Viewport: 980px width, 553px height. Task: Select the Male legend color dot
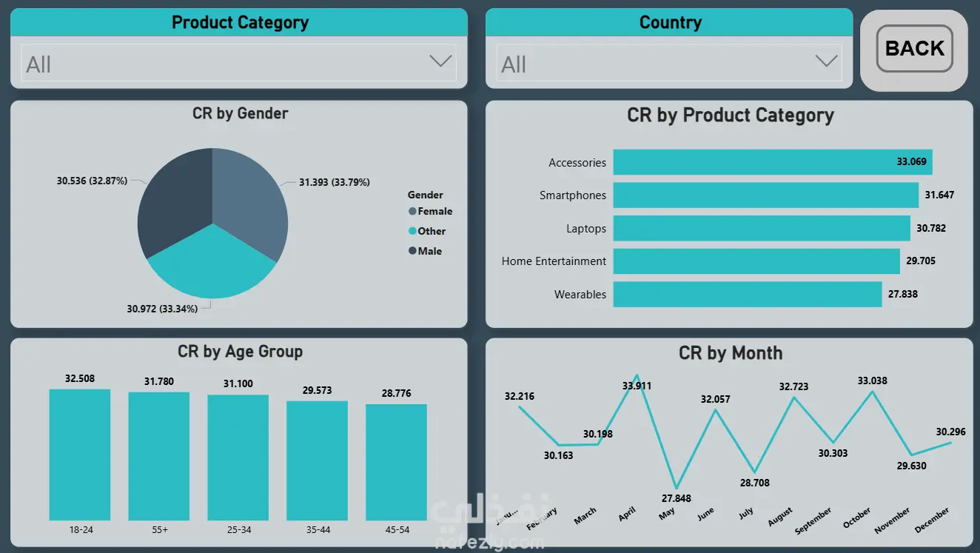(412, 251)
